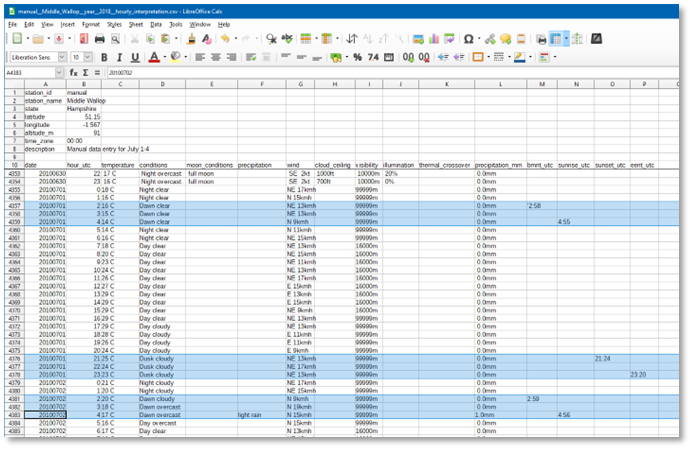Open the Data menu
691x449 pixels.
[x=156, y=23]
